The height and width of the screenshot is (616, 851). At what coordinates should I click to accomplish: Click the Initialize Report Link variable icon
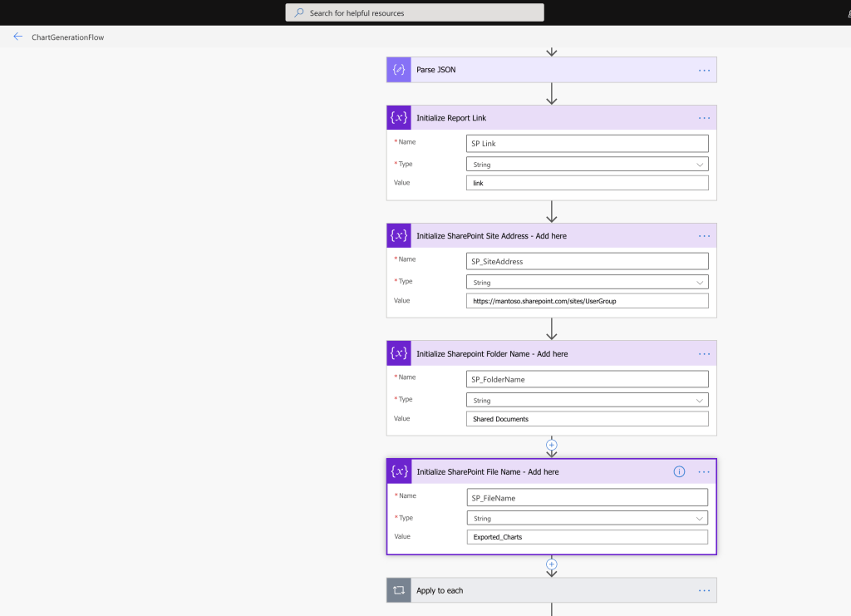click(x=398, y=117)
